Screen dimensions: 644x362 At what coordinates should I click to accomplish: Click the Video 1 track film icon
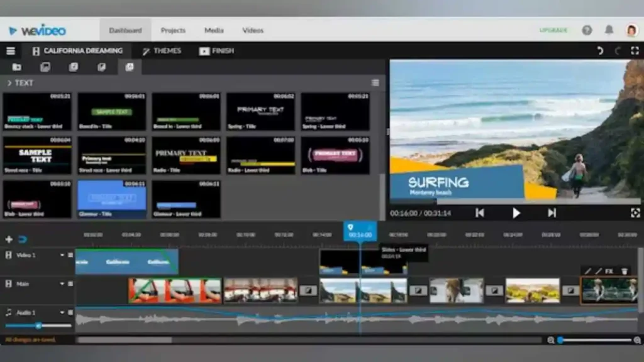[x=8, y=255]
